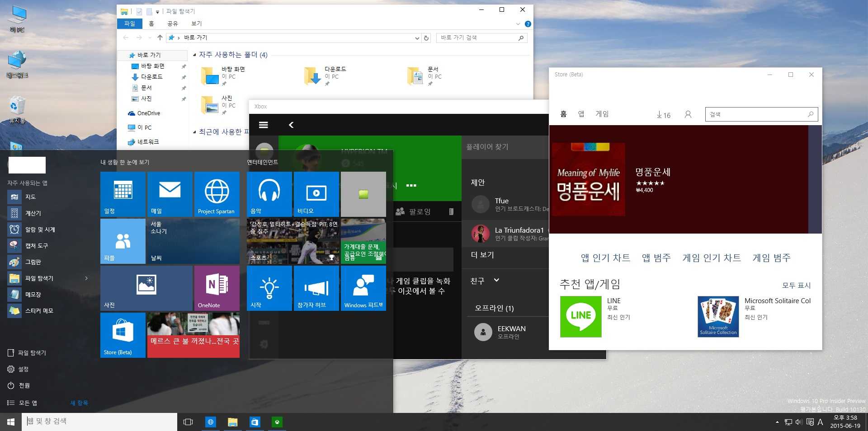868x431 pixels.
Task: Show hidden system tray icons
Action: point(777,422)
